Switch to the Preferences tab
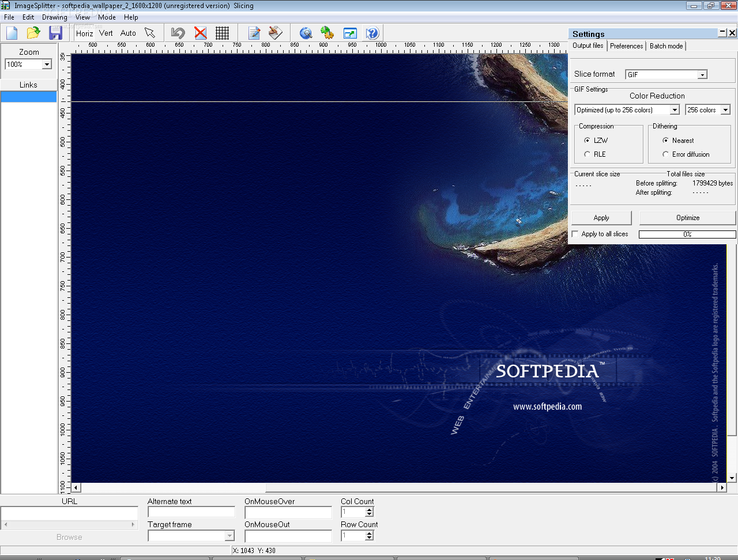Screen dimensions: 738x560 point(626,46)
